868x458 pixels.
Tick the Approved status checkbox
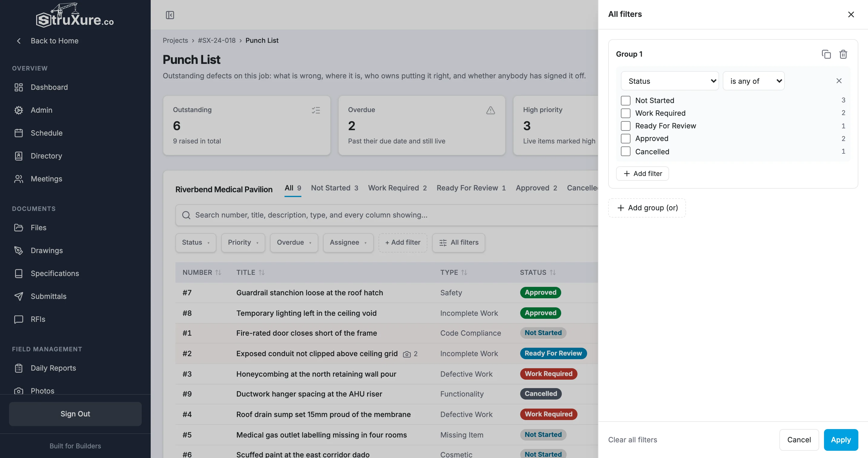pyautogui.click(x=625, y=138)
